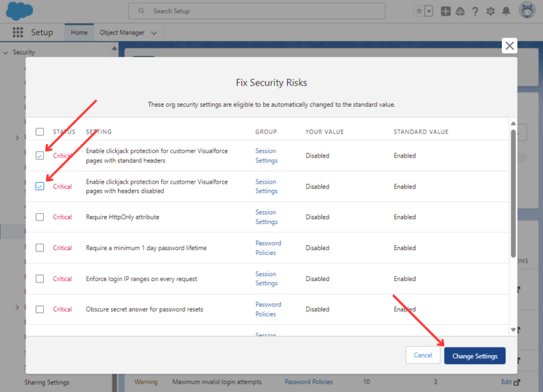The image size is (543, 392).
Task: Open the Trailhead guidance icon
Action: pyautogui.click(x=460, y=11)
